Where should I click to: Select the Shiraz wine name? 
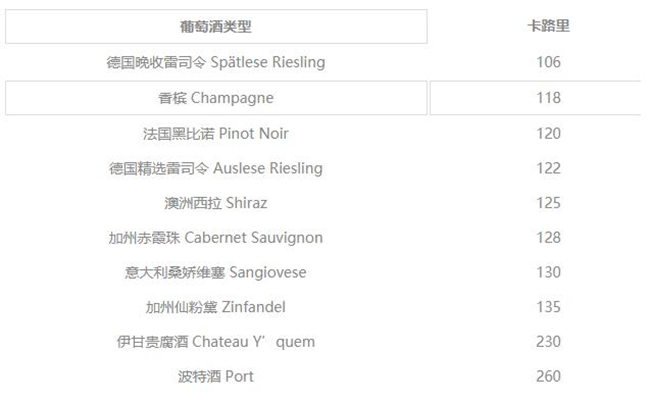(x=216, y=203)
